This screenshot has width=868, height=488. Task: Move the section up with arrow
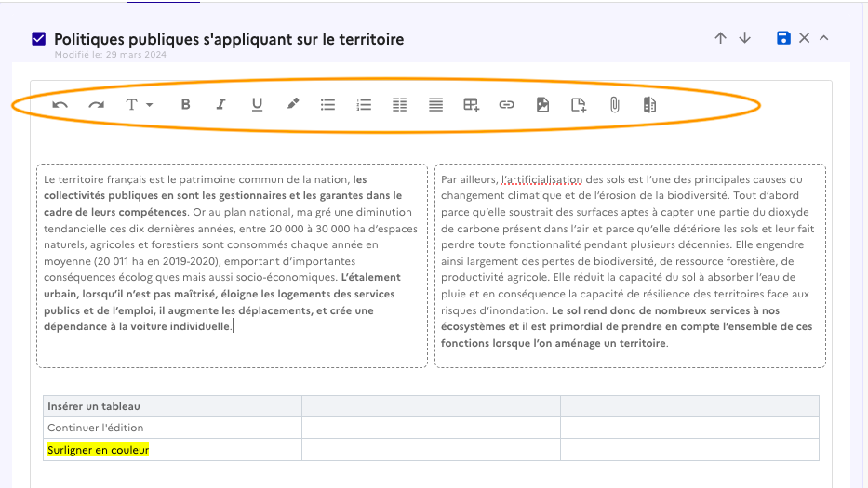tap(720, 38)
